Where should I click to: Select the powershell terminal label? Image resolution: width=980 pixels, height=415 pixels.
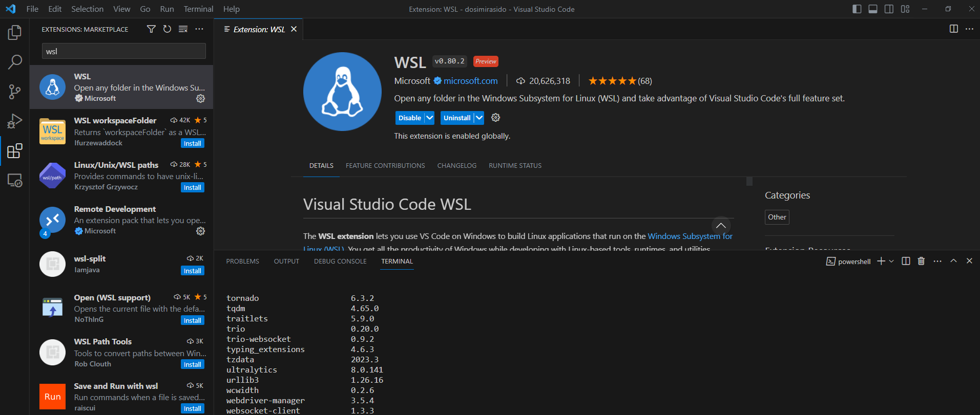click(x=848, y=261)
